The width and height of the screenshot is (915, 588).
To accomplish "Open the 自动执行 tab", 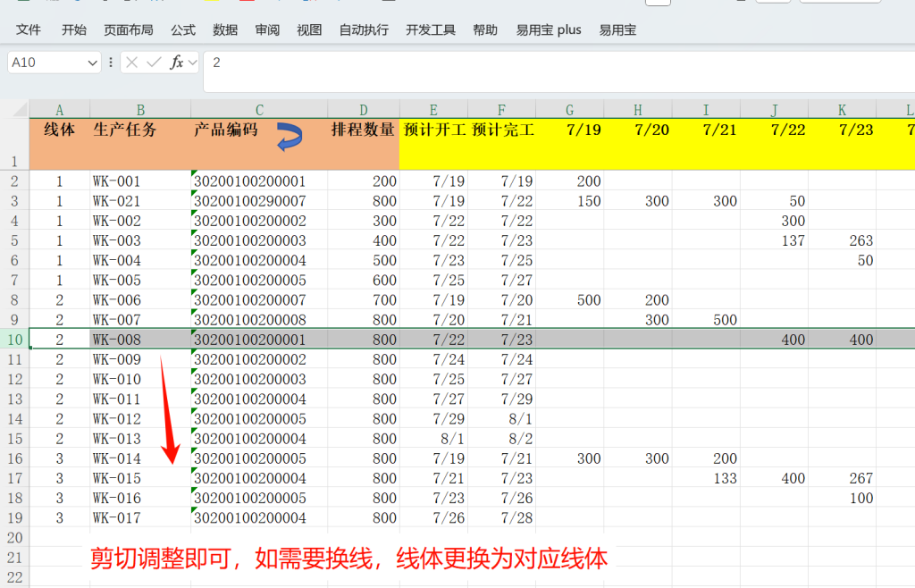I will pyautogui.click(x=365, y=29).
